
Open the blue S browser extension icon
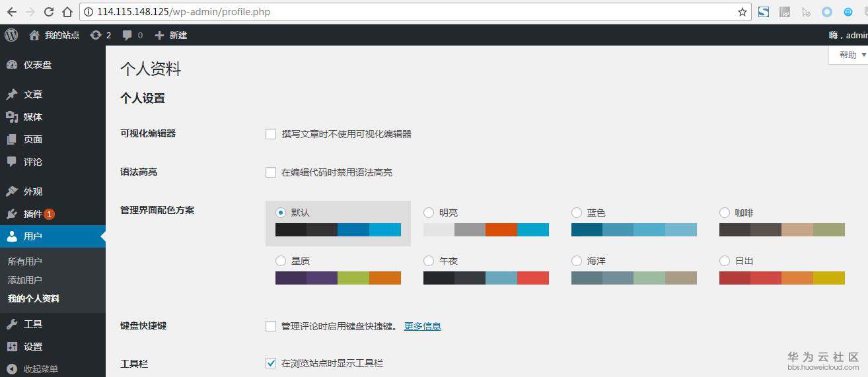pyautogui.click(x=764, y=12)
